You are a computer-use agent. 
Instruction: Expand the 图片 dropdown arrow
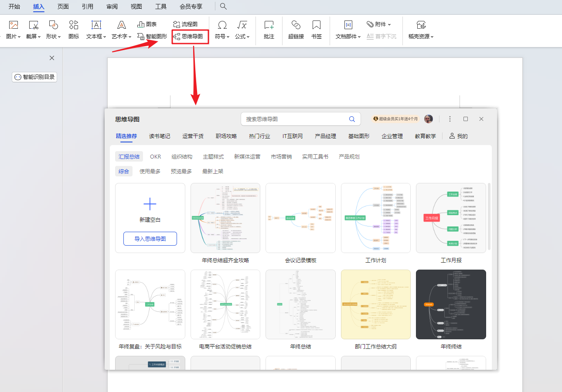point(20,37)
